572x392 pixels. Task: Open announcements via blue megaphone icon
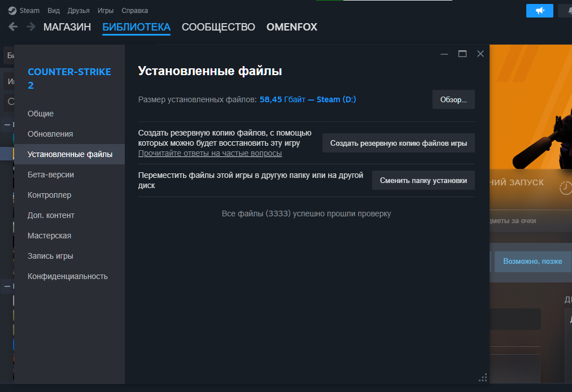pos(540,11)
